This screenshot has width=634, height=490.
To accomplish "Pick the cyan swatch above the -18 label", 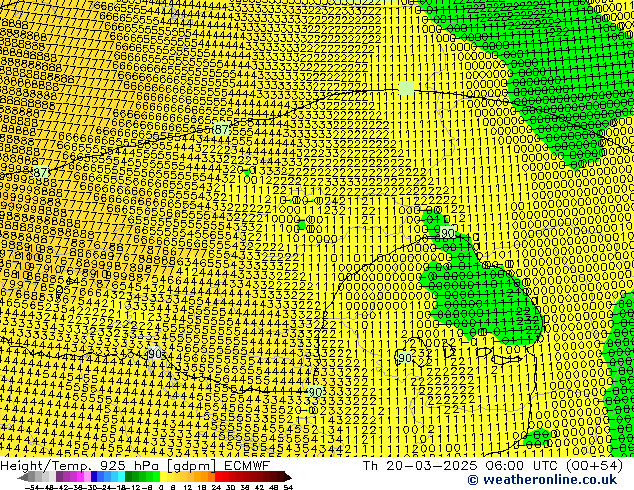I will pyautogui.click(x=121, y=477).
